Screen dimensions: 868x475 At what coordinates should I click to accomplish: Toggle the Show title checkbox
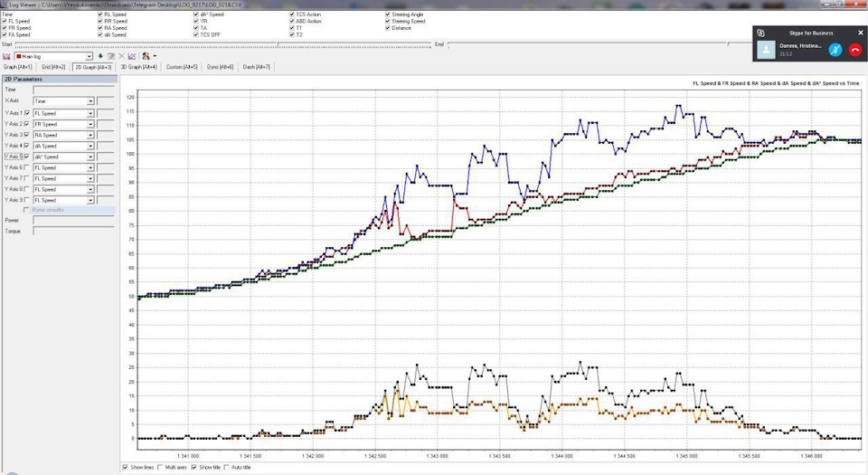click(x=193, y=467)
